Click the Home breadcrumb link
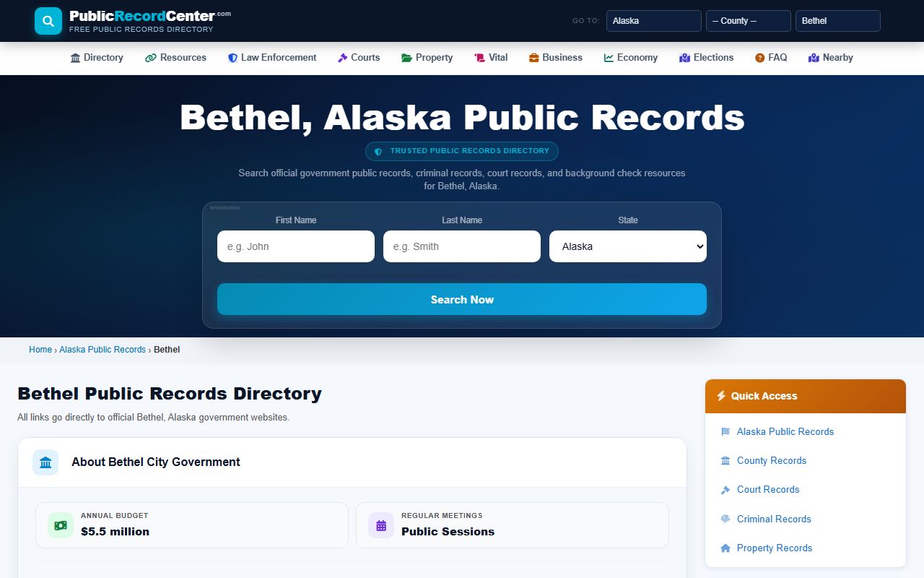Screen dimensions: 924x578 point(40,350)
